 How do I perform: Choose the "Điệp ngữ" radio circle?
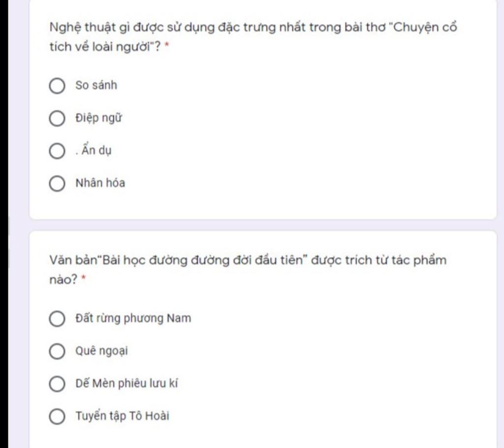click(x=57, y=119)
